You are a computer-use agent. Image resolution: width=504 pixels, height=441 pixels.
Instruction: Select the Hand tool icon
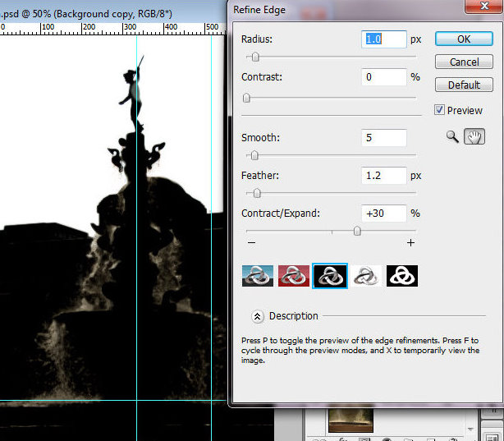[x=474, y=136]
